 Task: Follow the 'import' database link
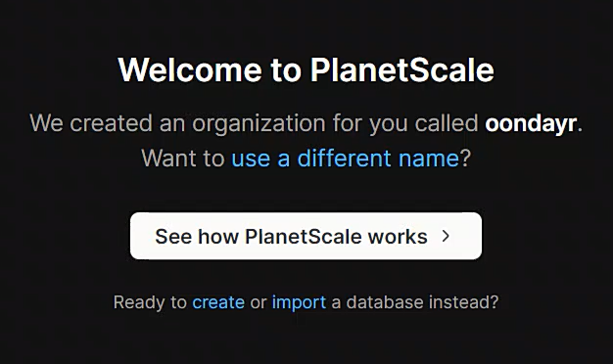(x=299, y=302)
